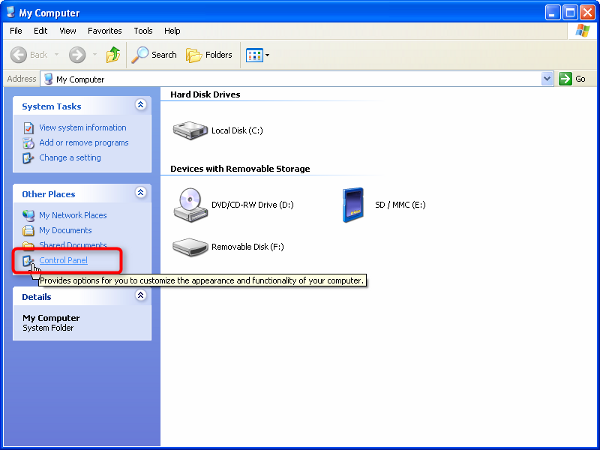The width and height of the screenshot is (600, 450).
Task: Open My Network Places link
Action: (x=73, y=215)
